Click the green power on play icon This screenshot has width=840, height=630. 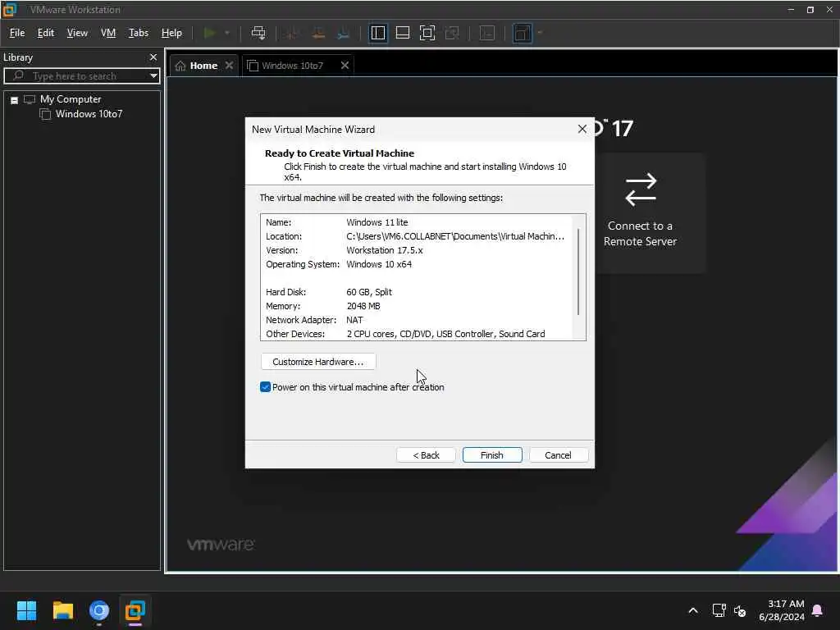[209, 33]
